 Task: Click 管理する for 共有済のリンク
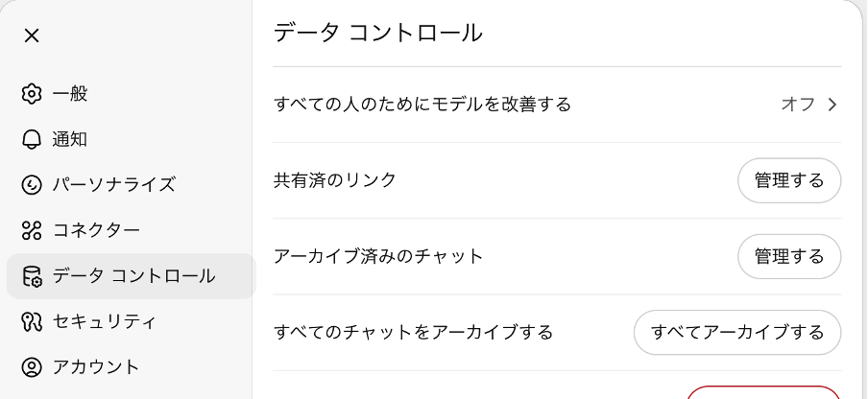pos(789,180)
